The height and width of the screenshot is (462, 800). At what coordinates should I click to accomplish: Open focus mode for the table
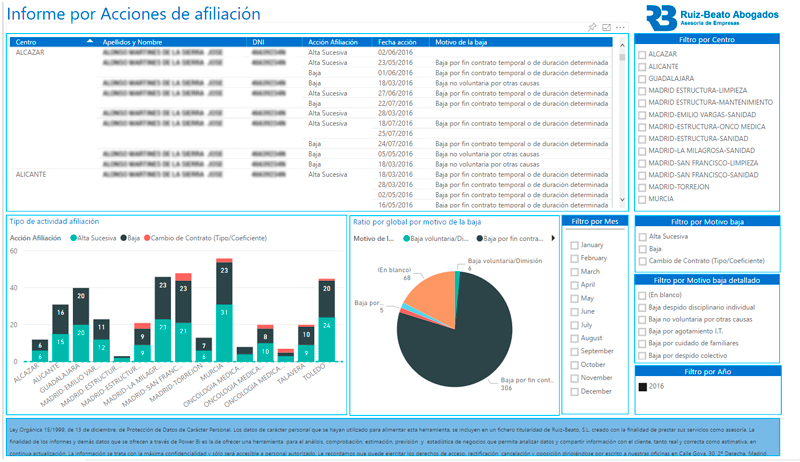pos(607,27)
